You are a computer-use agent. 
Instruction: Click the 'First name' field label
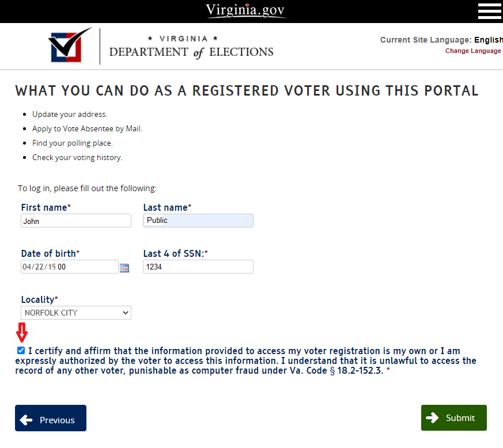tap(44, 207)
